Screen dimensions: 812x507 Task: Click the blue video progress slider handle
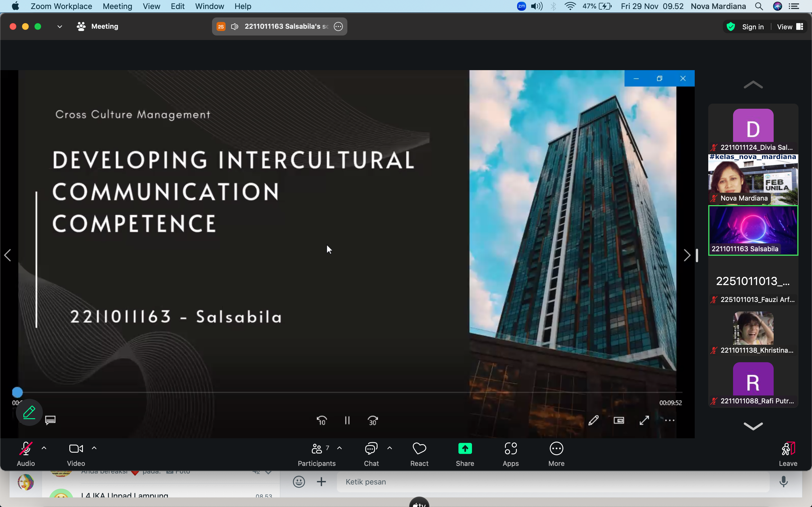[17, 392]
